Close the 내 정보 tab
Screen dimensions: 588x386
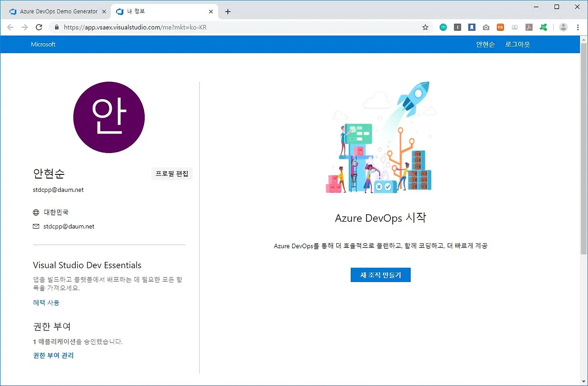pyautogui.click(x=211, y=11)
